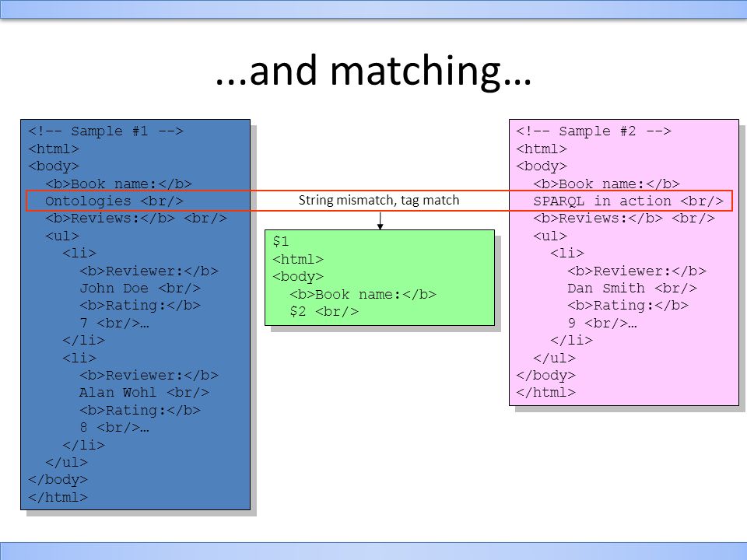Select the '$1' placeholder in the green box
The image size is (747, 560).
pos(281,241)
